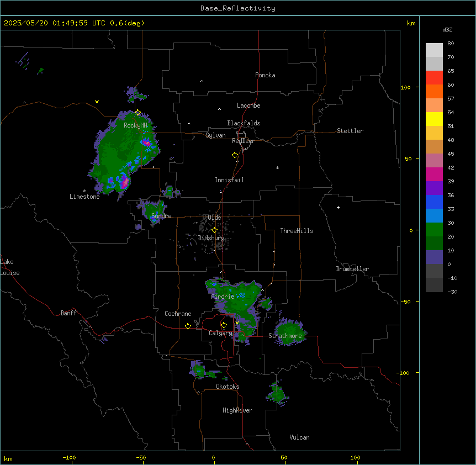
Task: Click the white asterisk marker above Limestone
Action: click(84, 191)
